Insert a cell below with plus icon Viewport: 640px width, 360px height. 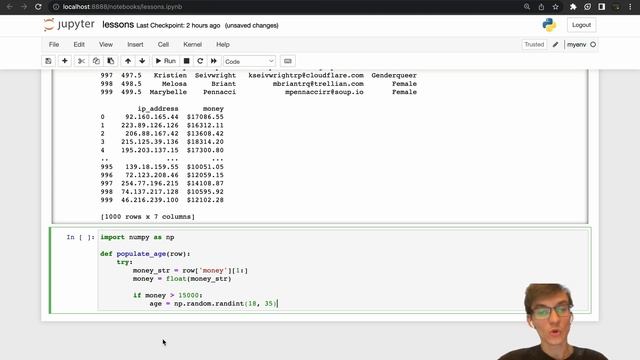pos(64,61)
